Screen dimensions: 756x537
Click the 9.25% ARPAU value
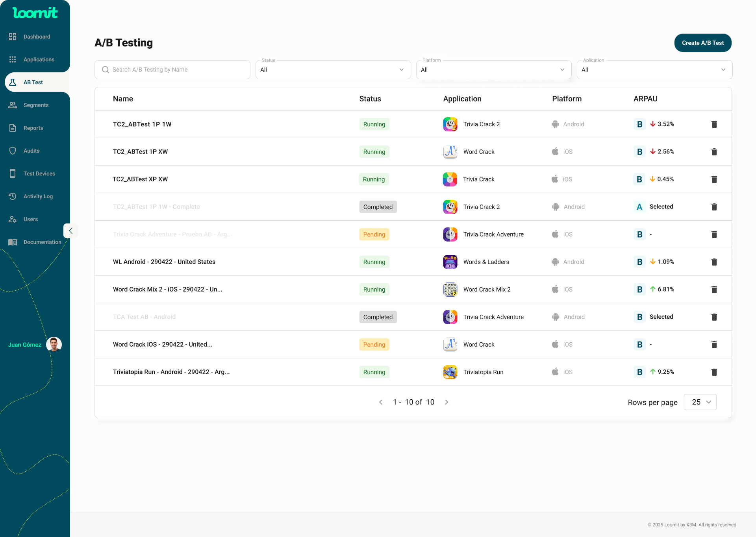pyautogui.click(x=666, y=372)
